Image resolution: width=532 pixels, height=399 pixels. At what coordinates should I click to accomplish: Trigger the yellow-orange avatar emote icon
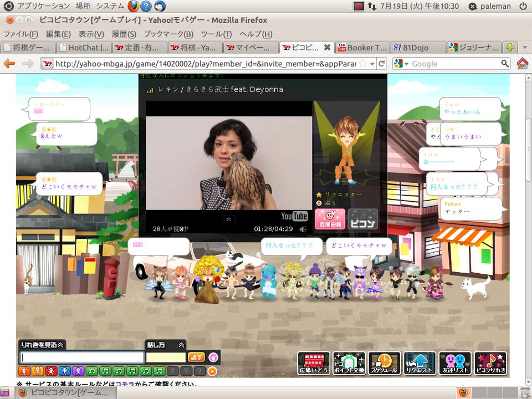[x=38, y=371]
